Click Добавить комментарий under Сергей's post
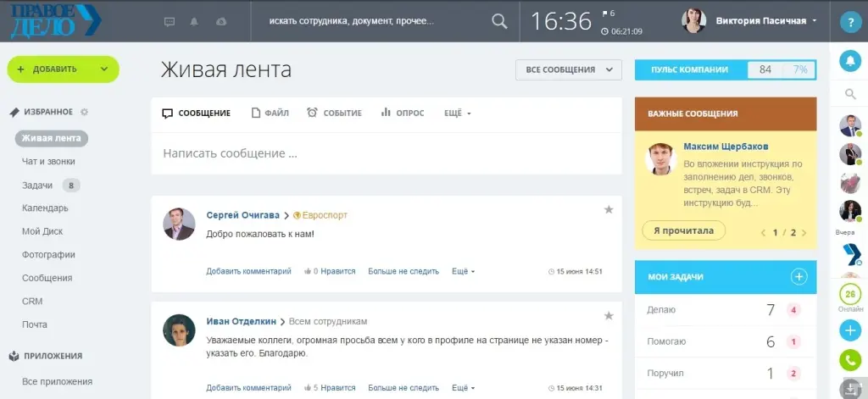 click(x=248, y=271)
